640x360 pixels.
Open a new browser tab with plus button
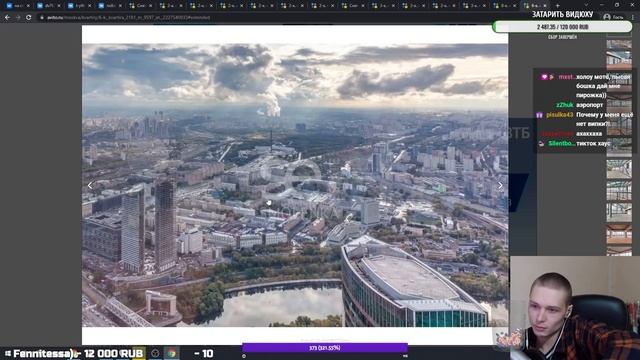click(558, 6)
